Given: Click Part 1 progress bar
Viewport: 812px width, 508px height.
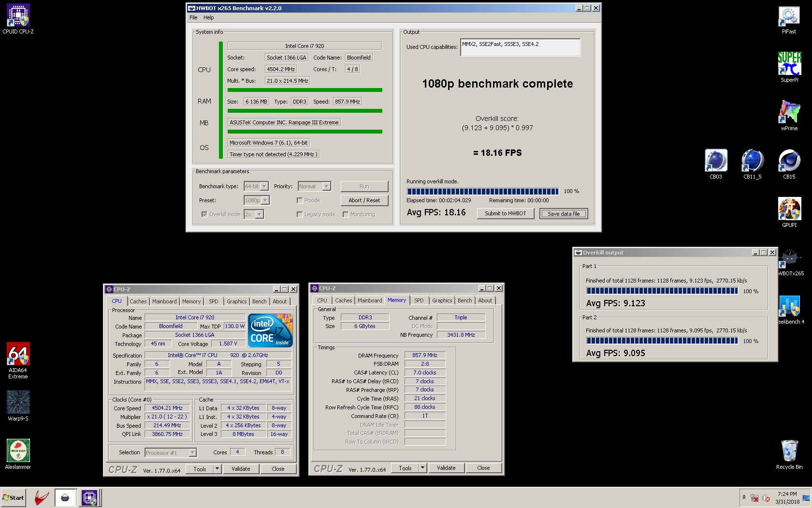Looking at the screenshot, I should tap(662, 291).
